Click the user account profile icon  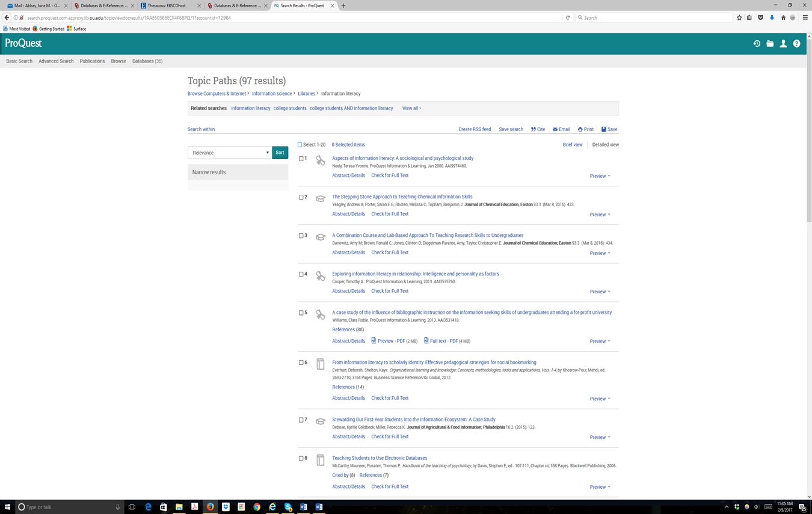[x=783, y=44]
